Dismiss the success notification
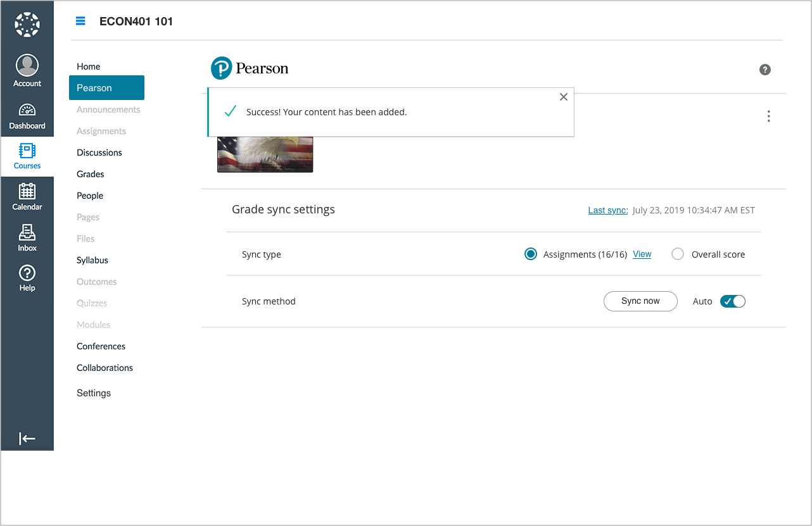Viewport: 812px width, 526px height. (564, 97)
